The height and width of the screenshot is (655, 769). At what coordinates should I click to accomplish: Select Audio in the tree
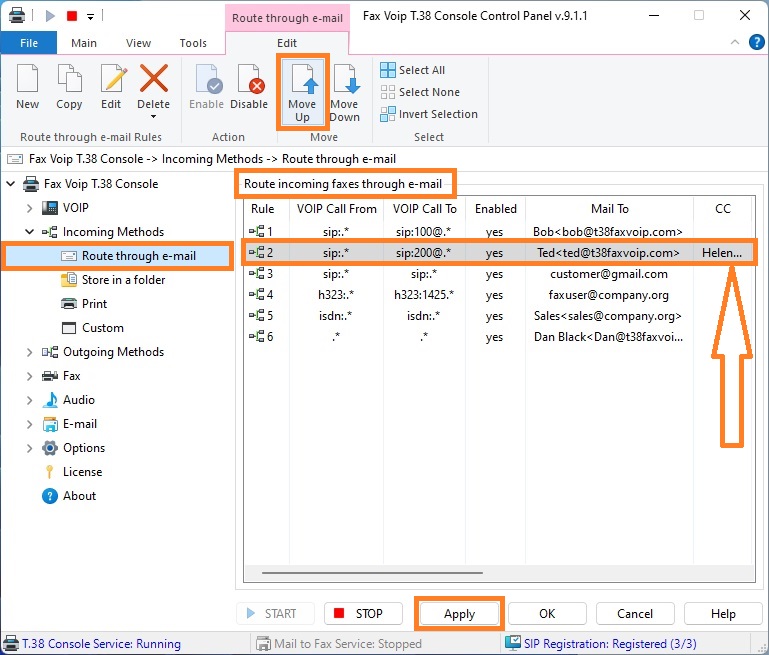(x=78, y=400)
